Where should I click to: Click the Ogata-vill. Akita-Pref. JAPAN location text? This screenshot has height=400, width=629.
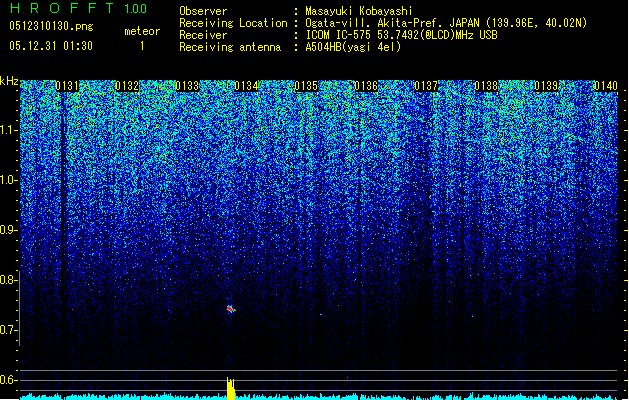[446, 23]
